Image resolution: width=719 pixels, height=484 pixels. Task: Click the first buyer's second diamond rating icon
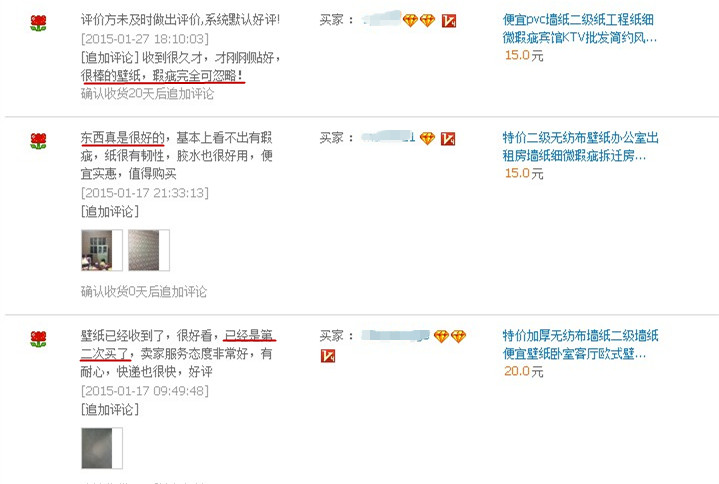click(x=427, y=21)
